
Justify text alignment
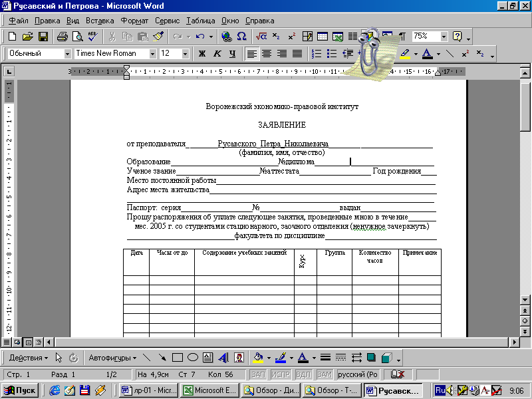[297, 54]
